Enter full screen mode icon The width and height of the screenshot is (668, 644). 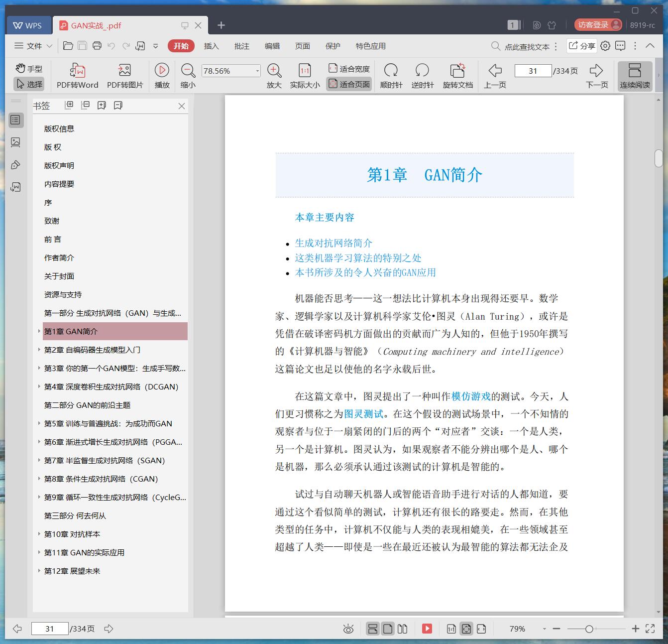tap(650, 629)
